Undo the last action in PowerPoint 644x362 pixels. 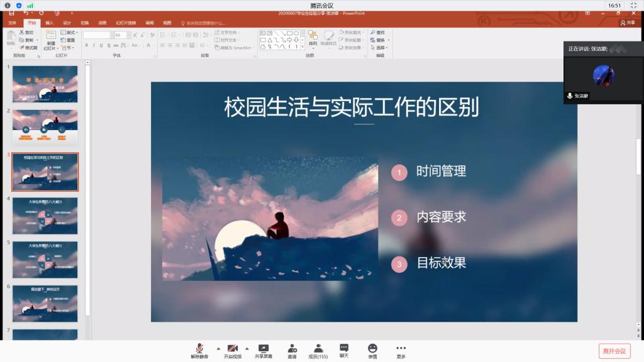26,14
